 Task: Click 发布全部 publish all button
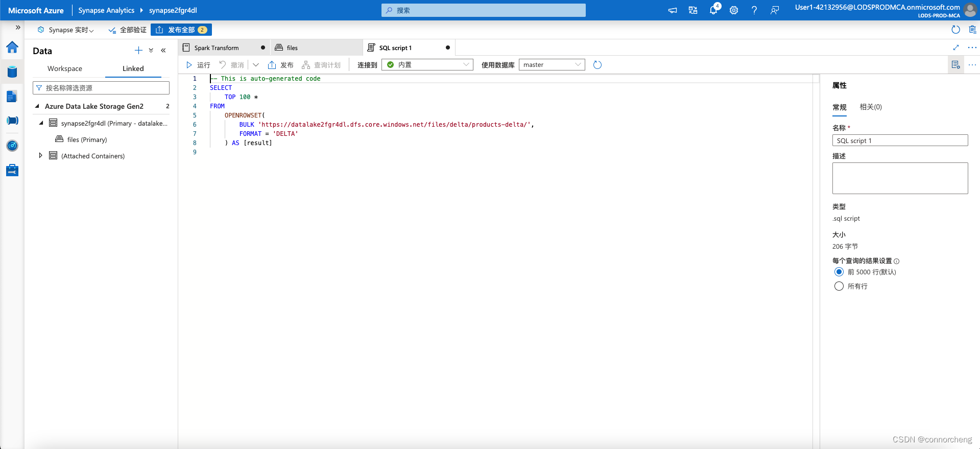pos(181,30)
